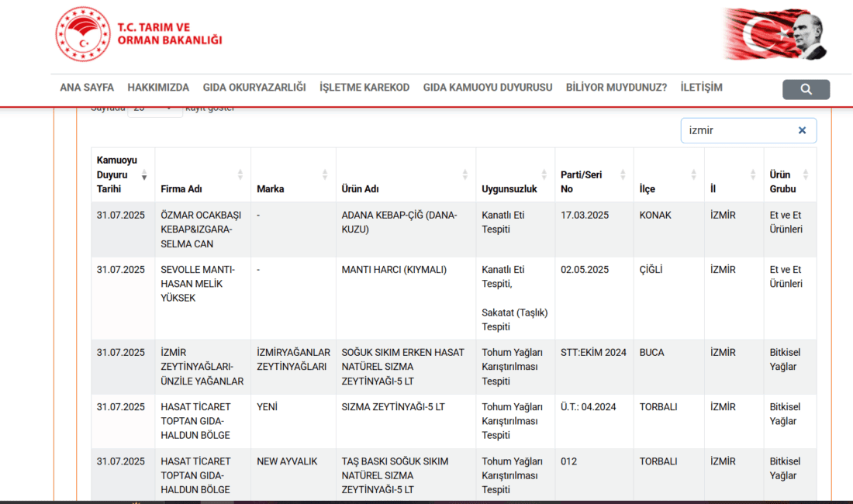The width and height of the screenshot is (853, 504).
Task: Sort table by Marka column
Action: click(x=293, y=189)
